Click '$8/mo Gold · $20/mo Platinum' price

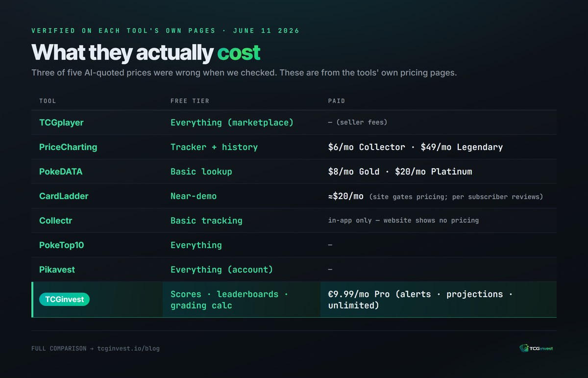pos(400,172)
